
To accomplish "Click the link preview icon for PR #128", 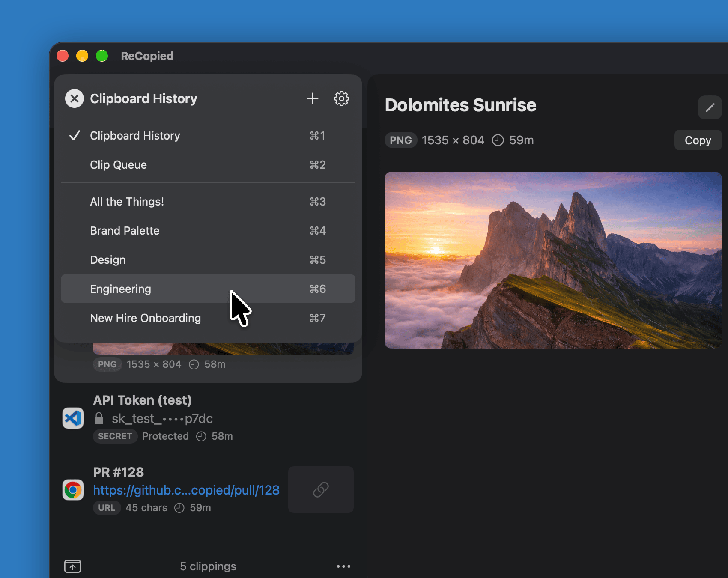I will (x=321, y=489).
